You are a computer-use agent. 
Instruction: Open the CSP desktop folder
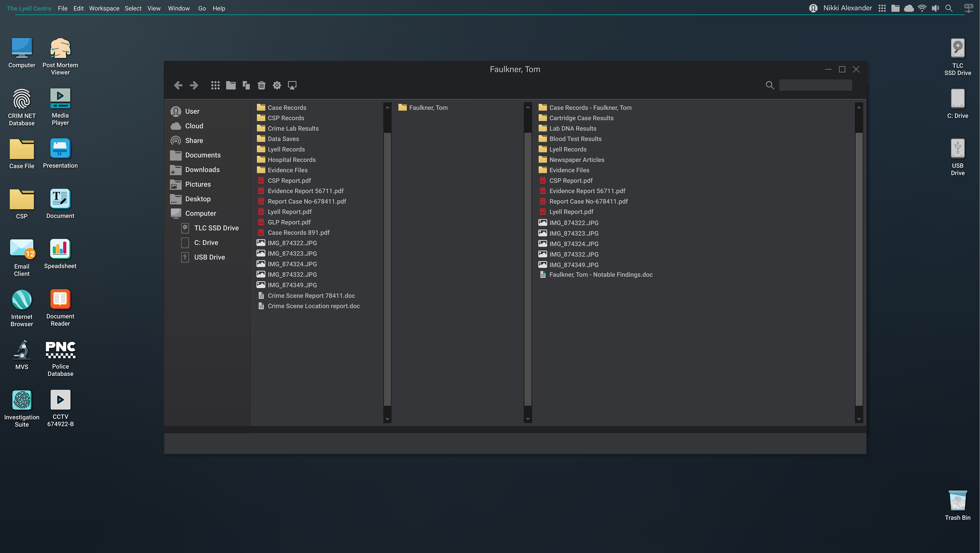[x=22, y=204]
